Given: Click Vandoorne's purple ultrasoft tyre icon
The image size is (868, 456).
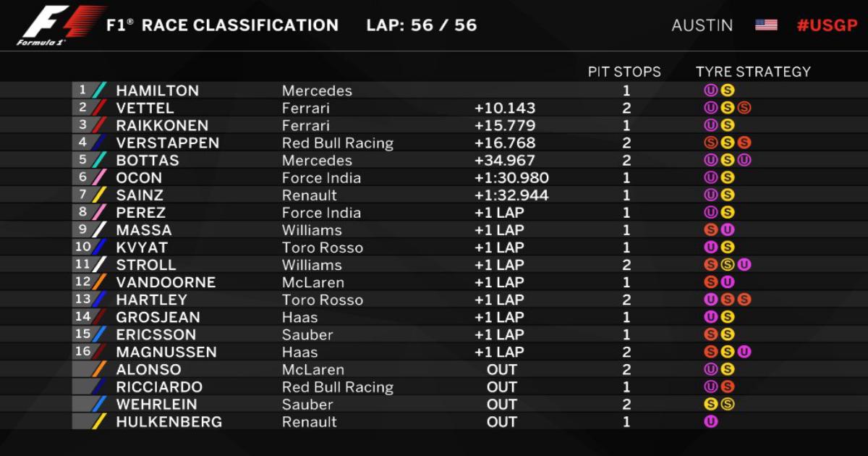Looking at the screenshot, I should pyautogui.click(x=728, y=282).
